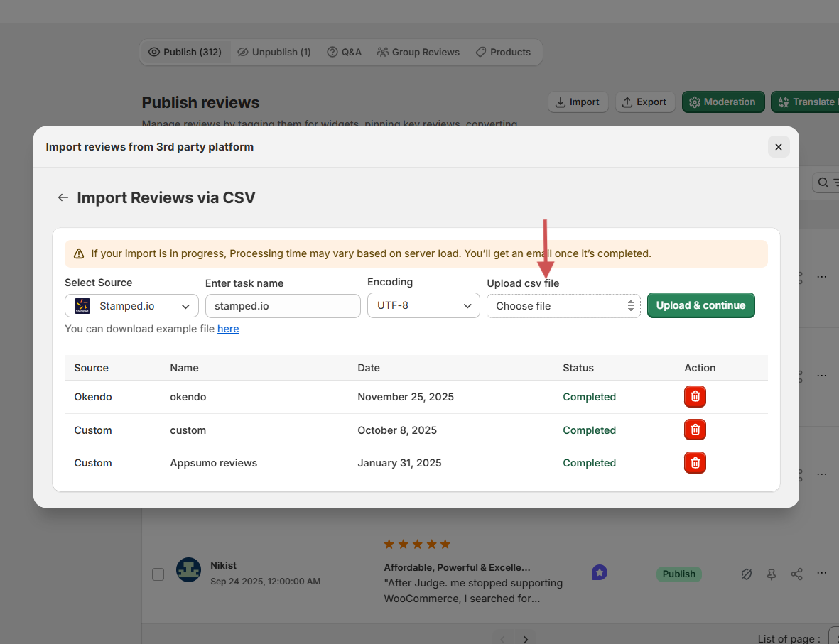
Task: Click the verify shield icon on Nikist review
Action: (x=747, y=574)
